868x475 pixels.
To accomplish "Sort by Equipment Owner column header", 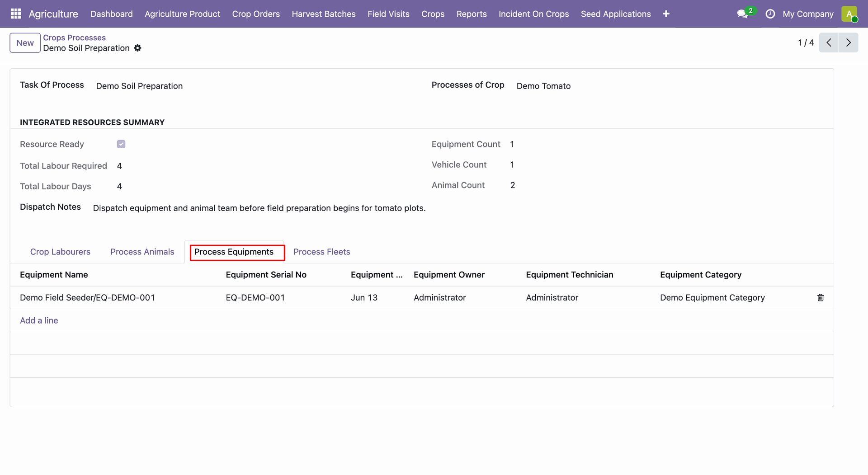I will pyautogui.click(x=449, y=275).
